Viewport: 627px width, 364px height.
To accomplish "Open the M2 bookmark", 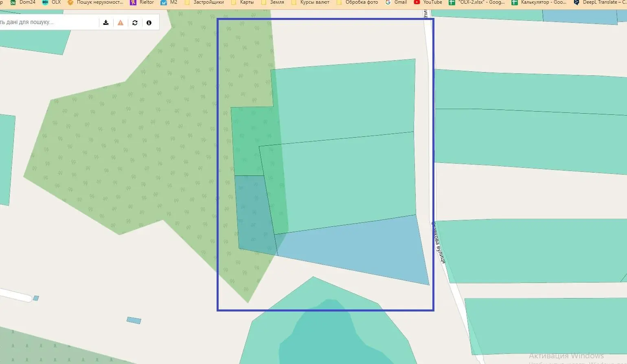I will [x=169, y=2].
